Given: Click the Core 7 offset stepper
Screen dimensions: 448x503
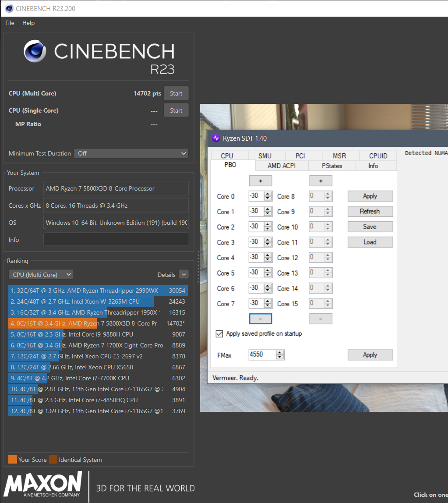Looking at the screenshot, I should coord(261,304).
